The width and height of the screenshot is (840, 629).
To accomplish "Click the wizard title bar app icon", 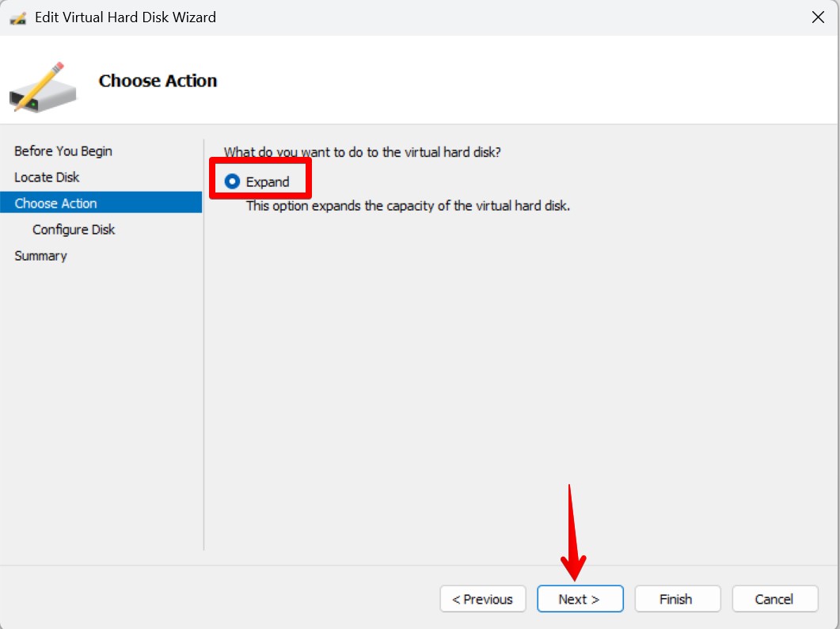I will pyautogui.click(x=17, y=18).
